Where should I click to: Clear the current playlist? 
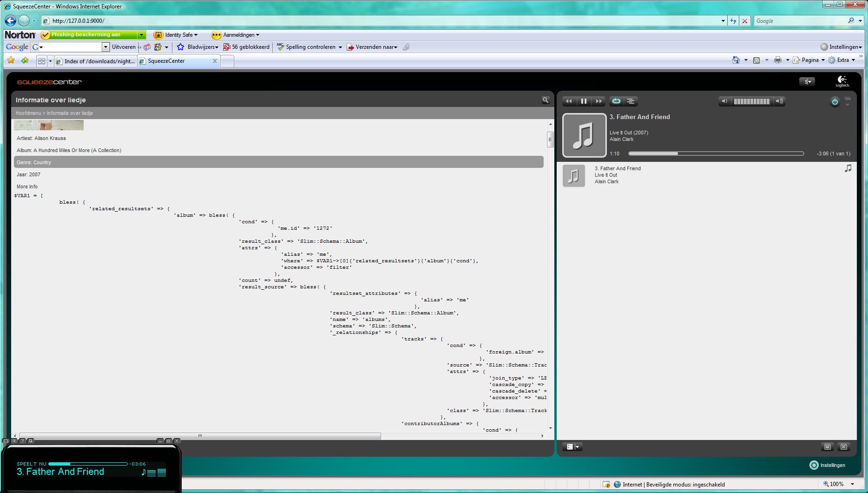point(844,446)
